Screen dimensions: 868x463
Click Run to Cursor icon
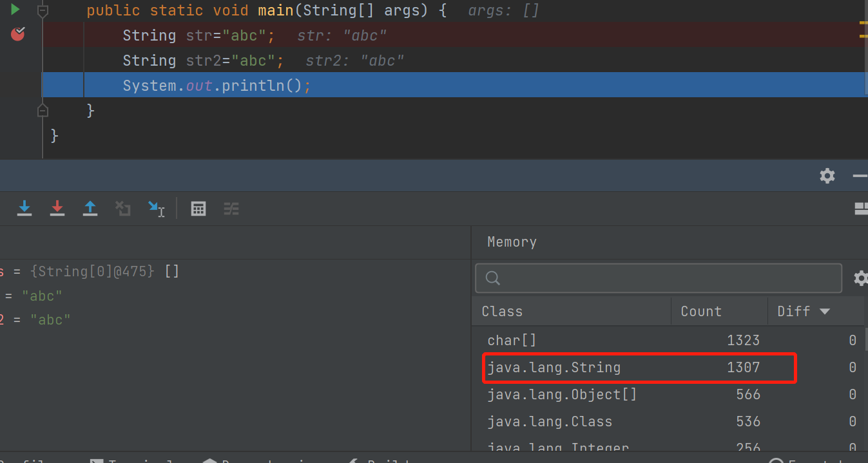[x=156, y=209]
